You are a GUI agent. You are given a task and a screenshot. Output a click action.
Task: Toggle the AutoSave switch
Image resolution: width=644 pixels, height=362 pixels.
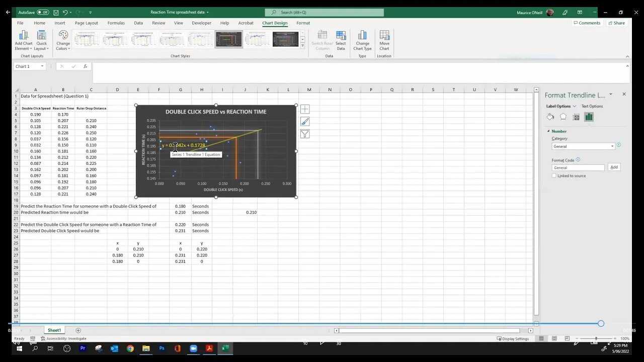tap(43, 12)
